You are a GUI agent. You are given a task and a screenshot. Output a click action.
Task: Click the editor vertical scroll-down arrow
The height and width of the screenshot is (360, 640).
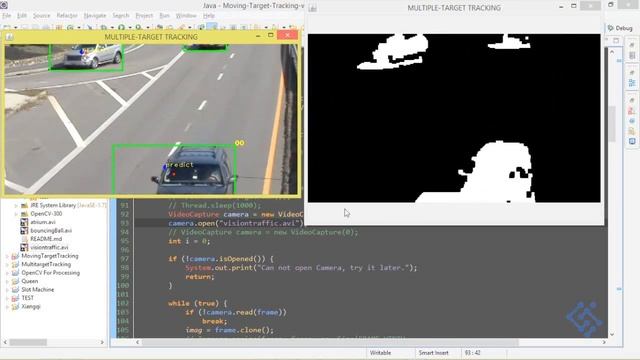612,334
